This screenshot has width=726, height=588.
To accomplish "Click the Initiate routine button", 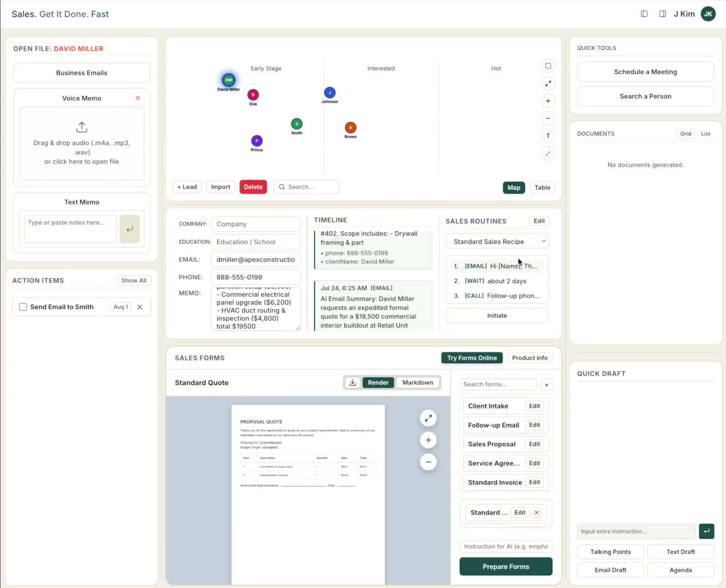I will click(497, 316).
